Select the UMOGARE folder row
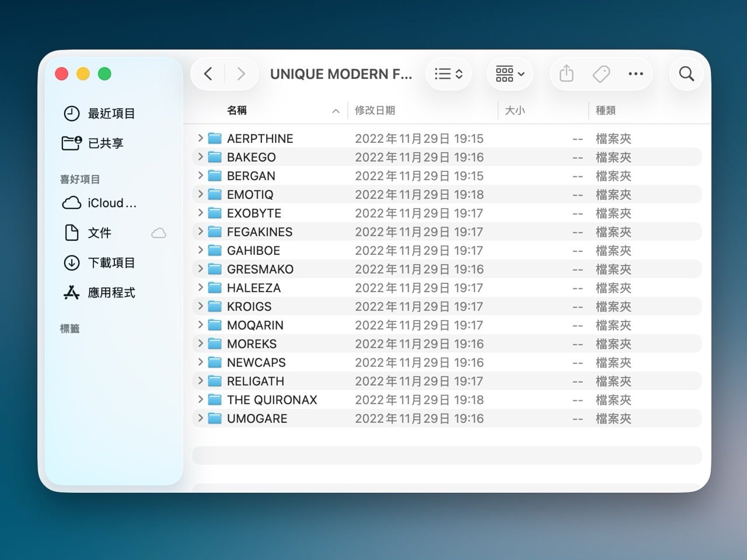 257,418
